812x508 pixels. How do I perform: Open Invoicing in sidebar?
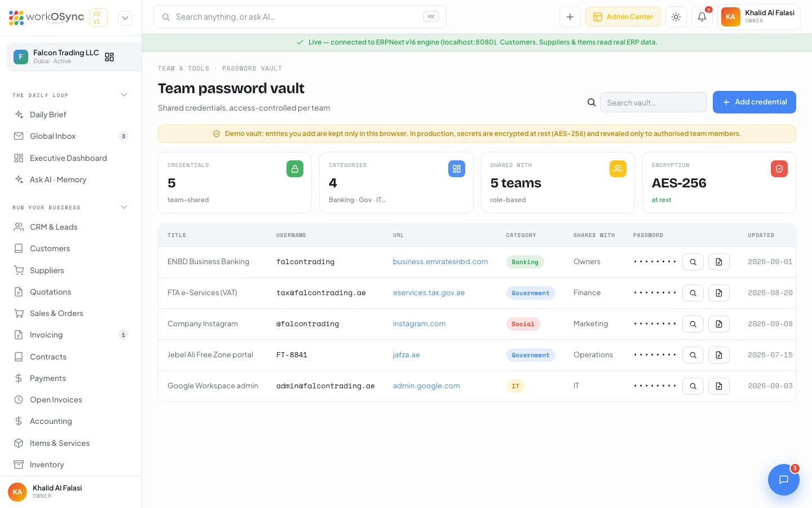[71, 335]
